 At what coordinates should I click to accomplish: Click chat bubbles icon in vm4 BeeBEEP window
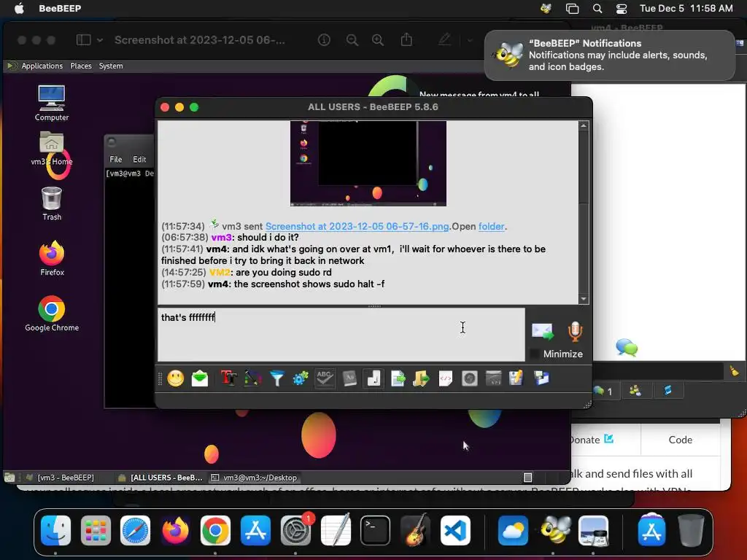(x=627, y=347)
